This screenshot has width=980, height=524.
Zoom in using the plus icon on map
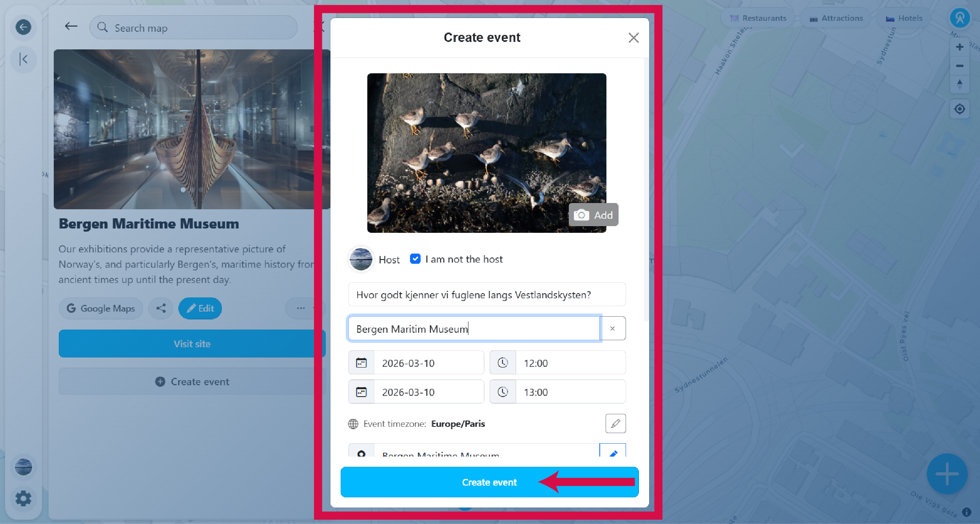(960, 47)
